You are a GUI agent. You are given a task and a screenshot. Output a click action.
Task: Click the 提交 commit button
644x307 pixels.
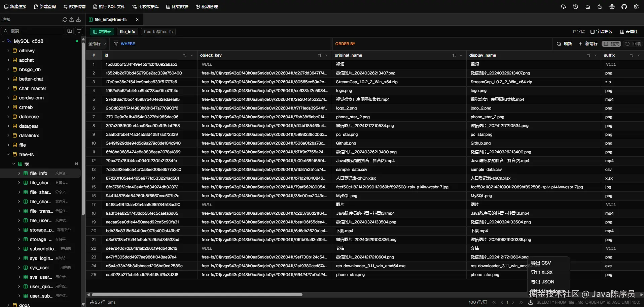pos(611,44)
